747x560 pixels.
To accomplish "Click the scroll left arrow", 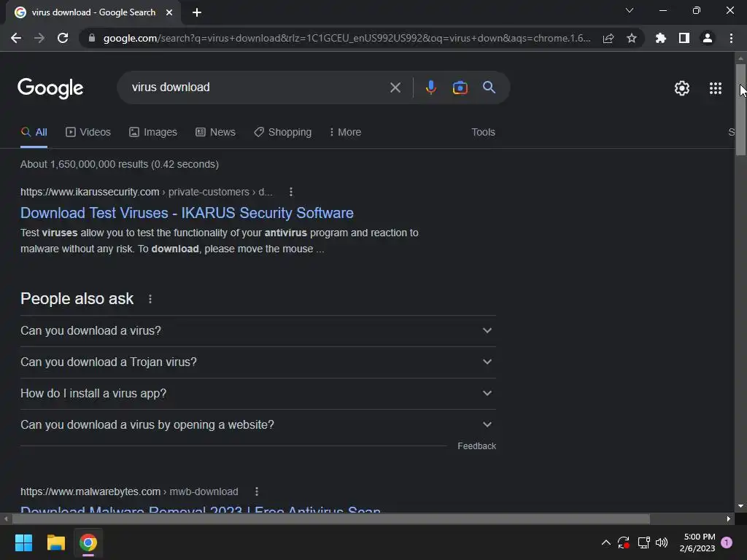I will coord(5,519).
